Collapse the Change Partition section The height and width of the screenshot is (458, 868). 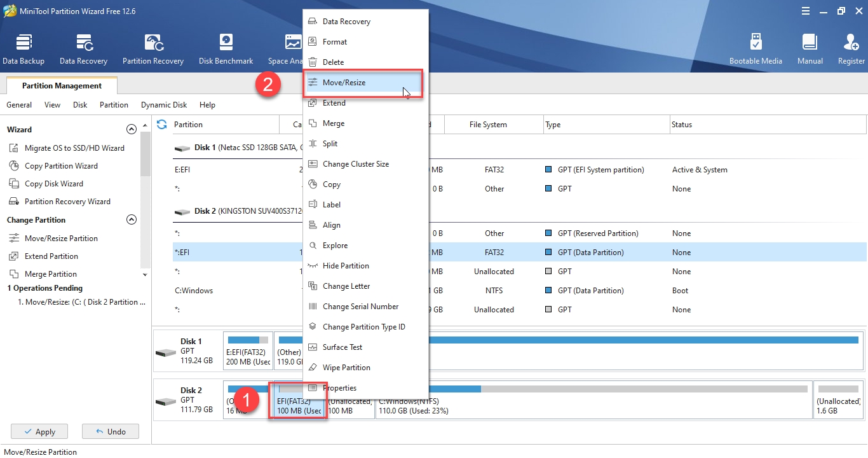(x=132, y=219)
